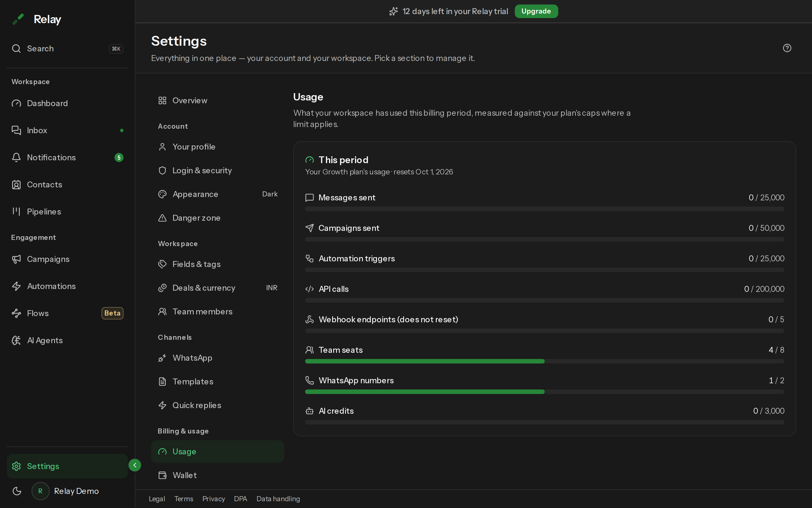Click the Contacts icon in the sidebar
Screen dimensions: 812x508
coord(16,185)
